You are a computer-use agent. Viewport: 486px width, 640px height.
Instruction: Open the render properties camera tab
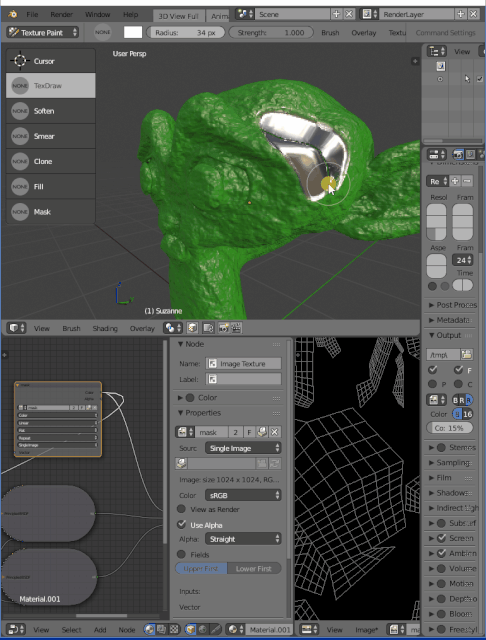click(x=458, y=155)
